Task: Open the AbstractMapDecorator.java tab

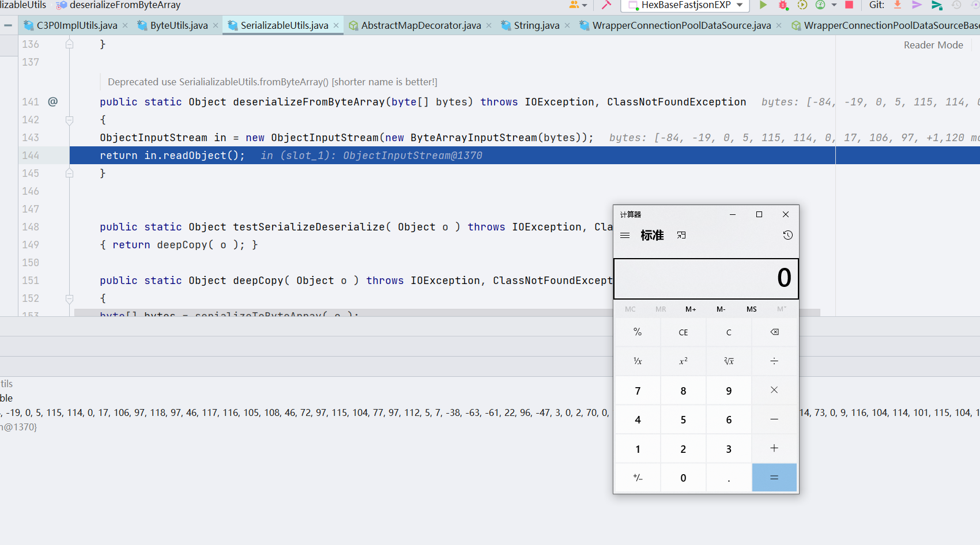Action: click(x=420, y=25)
